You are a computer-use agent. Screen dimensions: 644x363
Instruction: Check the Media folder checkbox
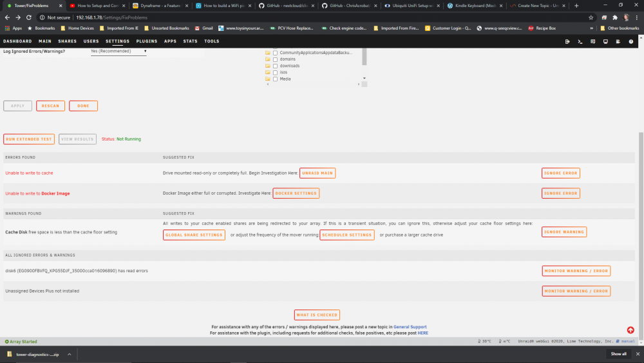(x=275, y=79)
